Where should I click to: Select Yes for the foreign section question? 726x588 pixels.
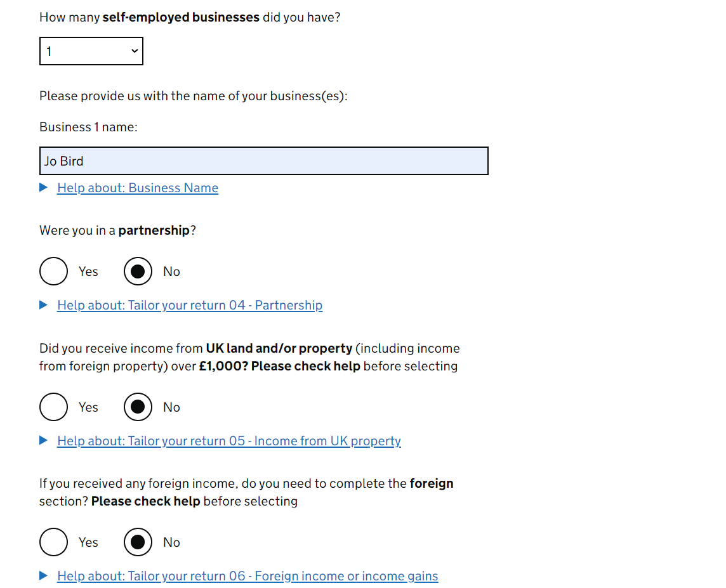[x=54, y=542]
